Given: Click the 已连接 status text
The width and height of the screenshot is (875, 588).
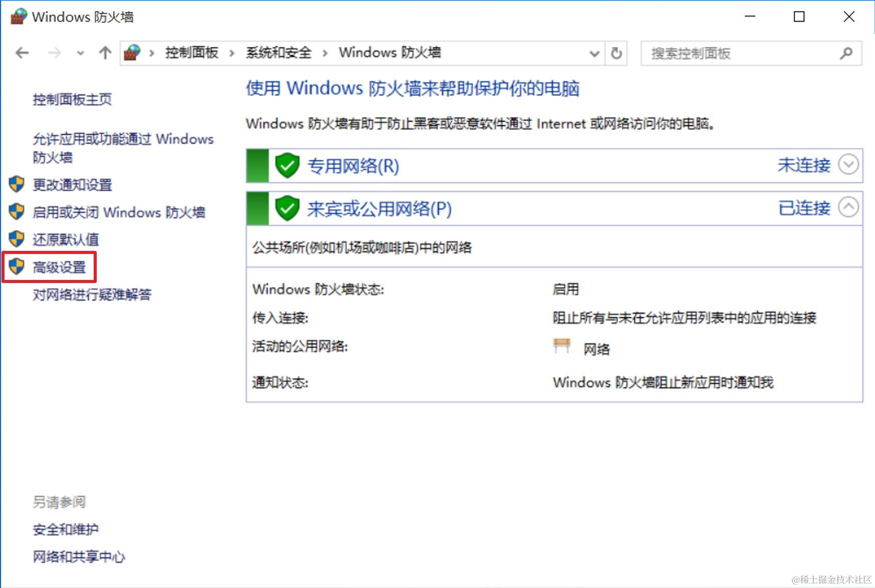Looking at the screenshot, I should click(x=804, y=208).
